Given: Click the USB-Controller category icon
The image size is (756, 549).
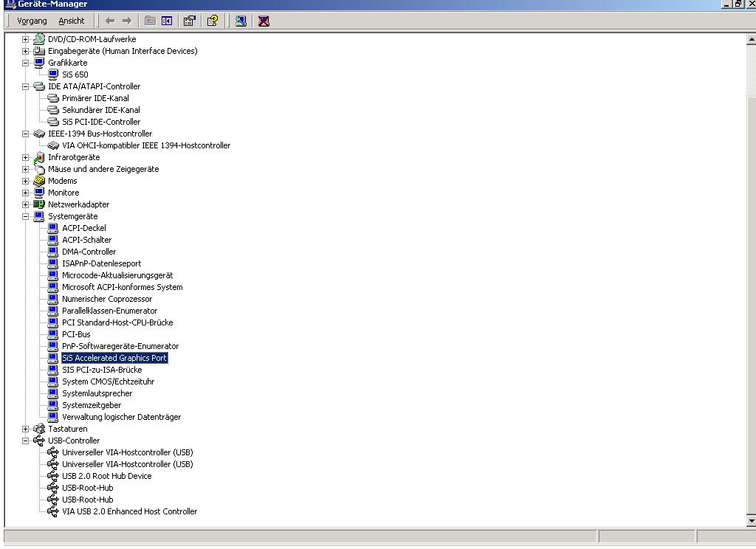Looking at the screenshot, I should click(39, 441).
